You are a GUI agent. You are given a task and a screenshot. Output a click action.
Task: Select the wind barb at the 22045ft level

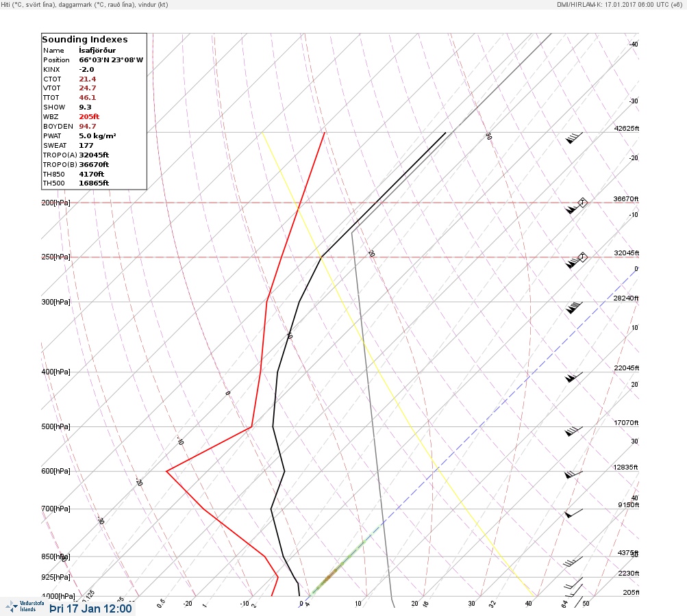[x=575, y=377]
